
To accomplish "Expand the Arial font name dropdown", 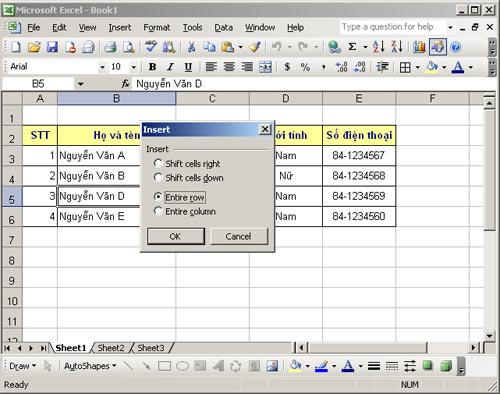I will tap(102, 67).
